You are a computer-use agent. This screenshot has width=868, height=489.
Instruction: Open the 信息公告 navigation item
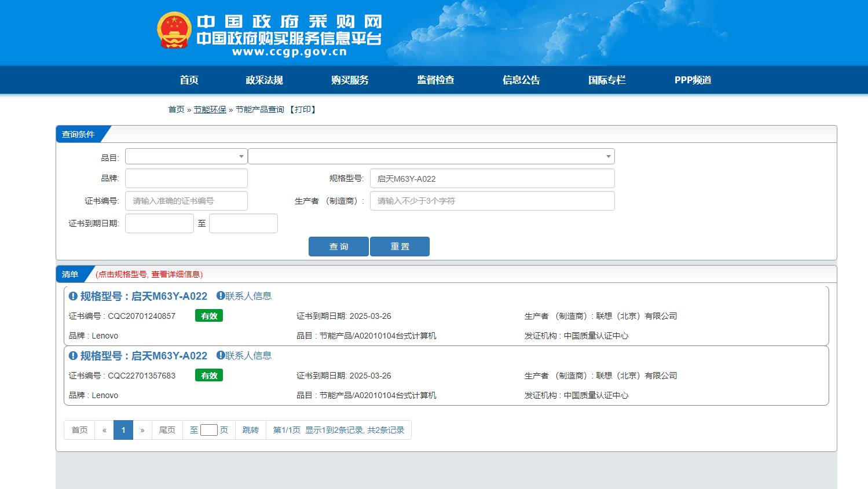[x=521, y=80]
